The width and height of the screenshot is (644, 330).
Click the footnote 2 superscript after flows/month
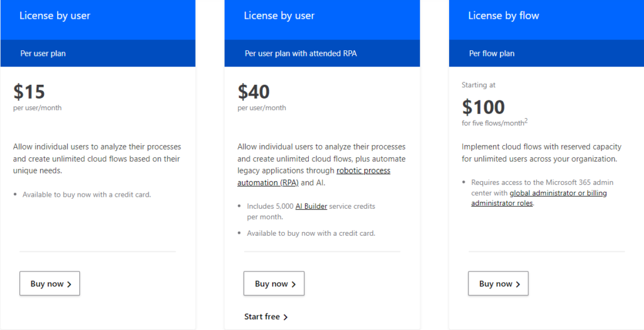526,121
